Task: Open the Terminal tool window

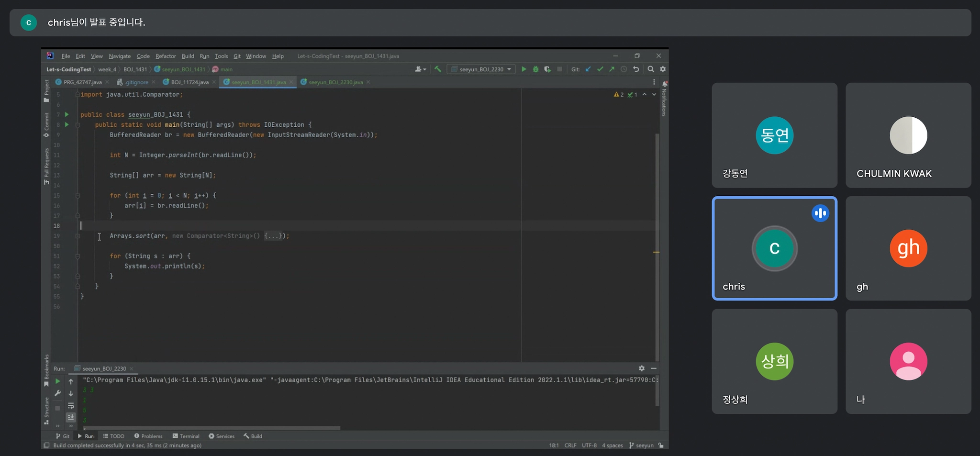Action: coord(186,436)
